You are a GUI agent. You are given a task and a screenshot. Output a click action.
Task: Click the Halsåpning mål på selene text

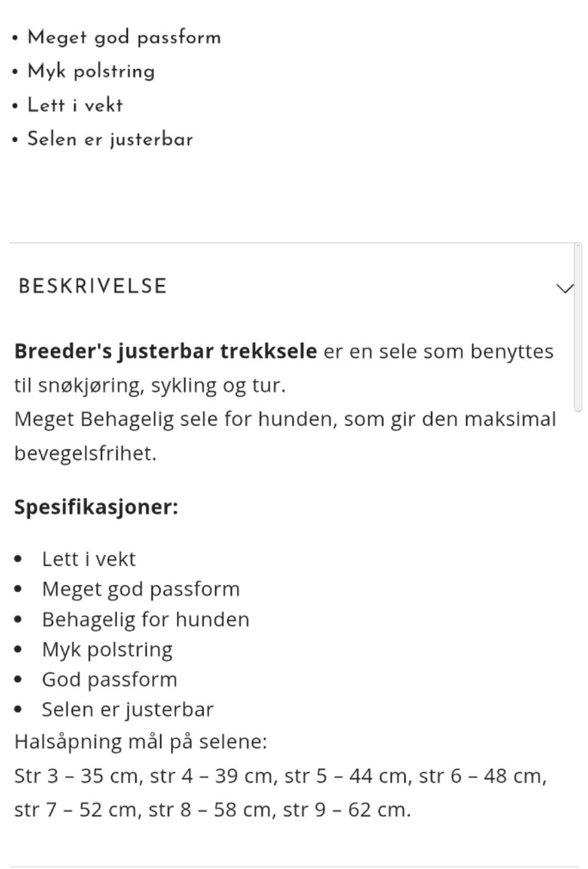(141, 742)
